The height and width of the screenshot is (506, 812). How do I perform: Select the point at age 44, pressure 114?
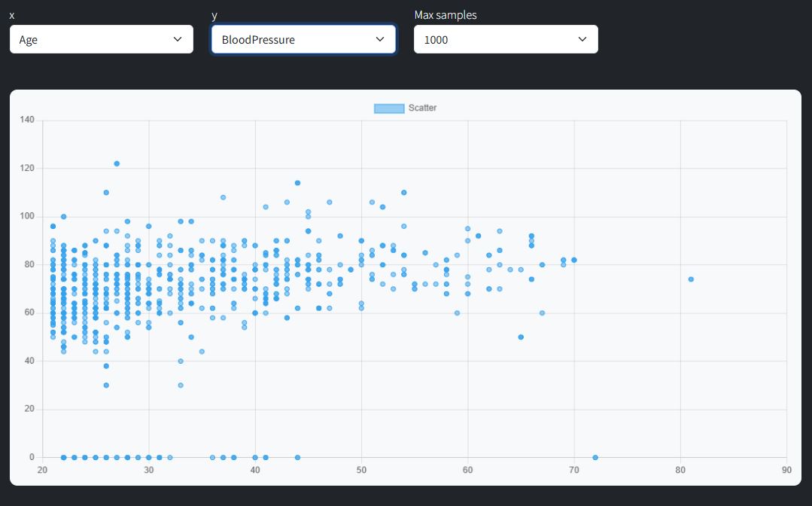tap(297, 183)
